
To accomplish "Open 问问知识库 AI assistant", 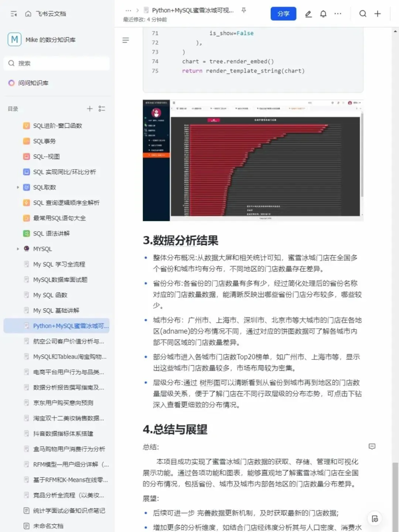I will click(x=33, y=83).
